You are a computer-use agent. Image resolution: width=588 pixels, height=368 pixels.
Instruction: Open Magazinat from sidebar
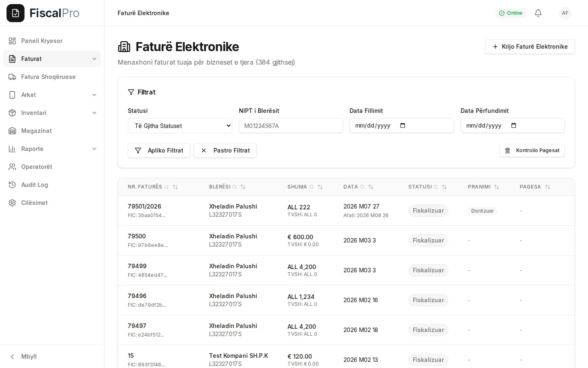(52, 131)
